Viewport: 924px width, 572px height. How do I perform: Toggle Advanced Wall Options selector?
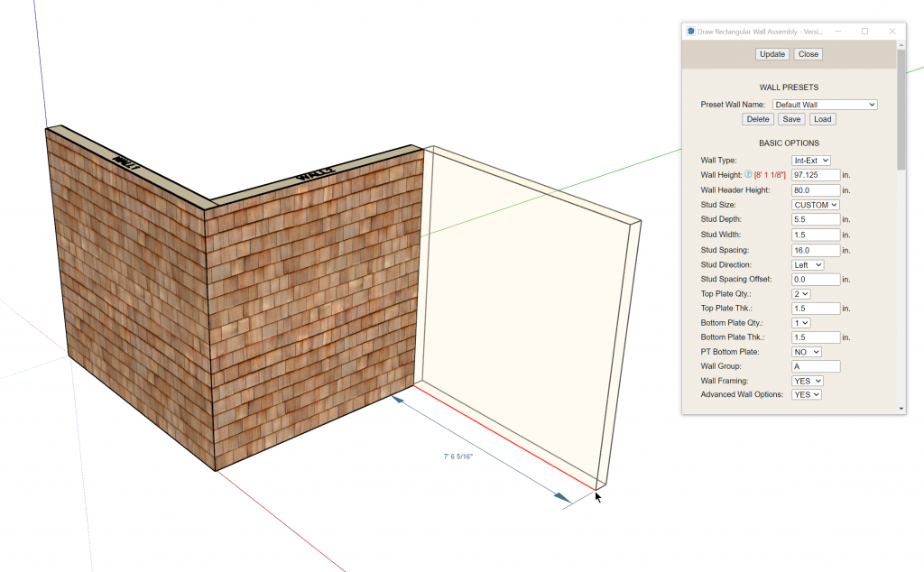coord(807,395)
